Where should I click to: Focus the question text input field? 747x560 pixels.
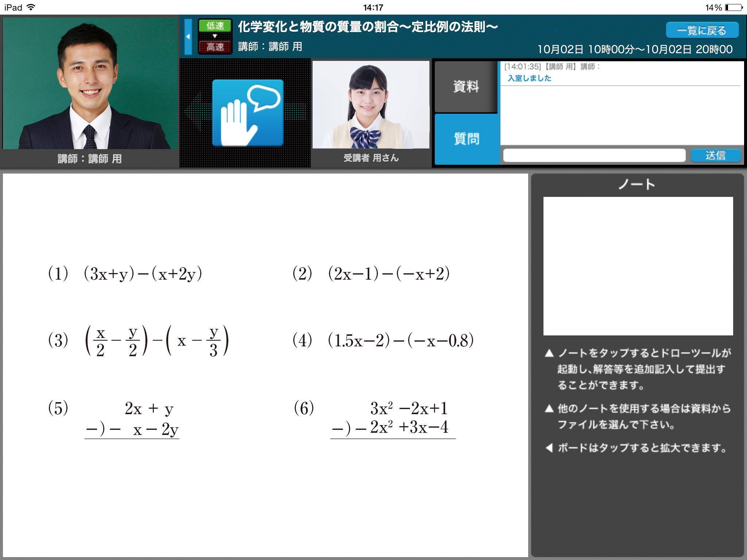tap(594, 155)
